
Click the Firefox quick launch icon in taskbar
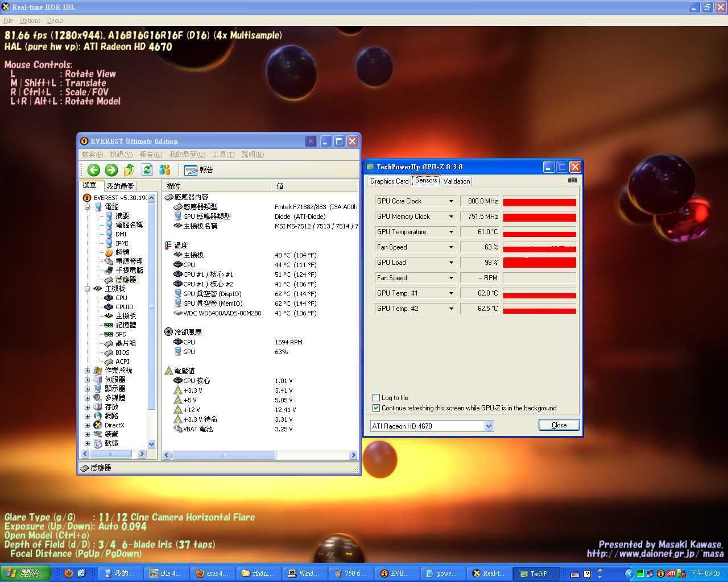click(69, 573)
